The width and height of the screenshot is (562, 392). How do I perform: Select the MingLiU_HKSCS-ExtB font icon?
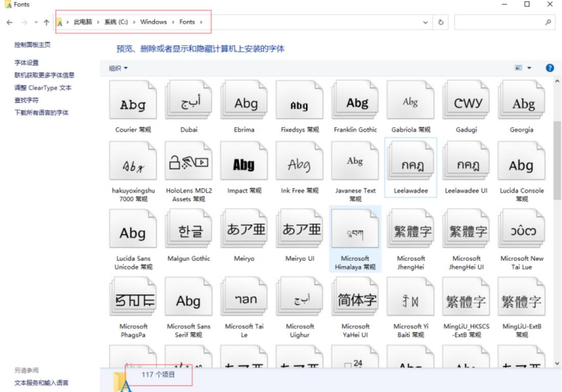[466, 296]
